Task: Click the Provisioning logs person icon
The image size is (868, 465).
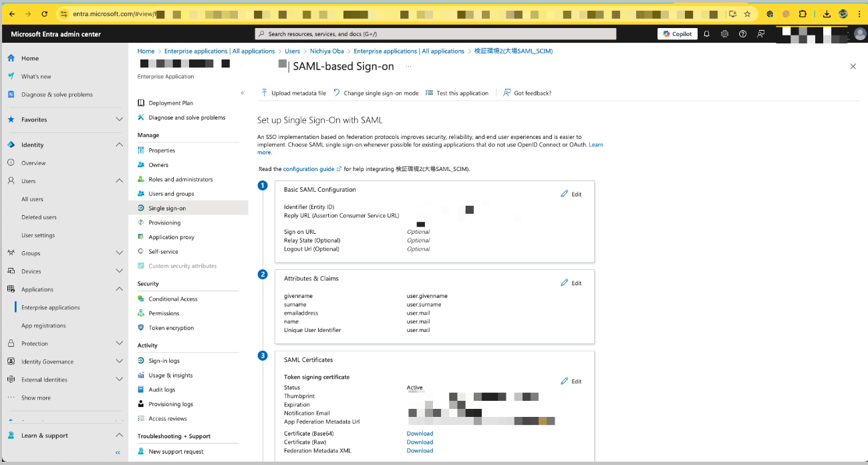Action: pos(141,404)
